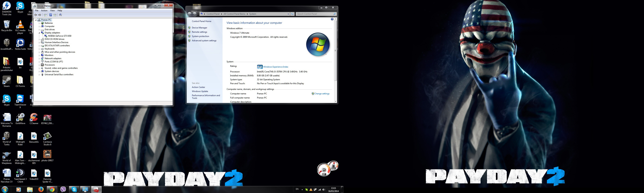Screen dimensions: 644x193
Task: Click EN language indicator on taskbar
Action: 297,189
